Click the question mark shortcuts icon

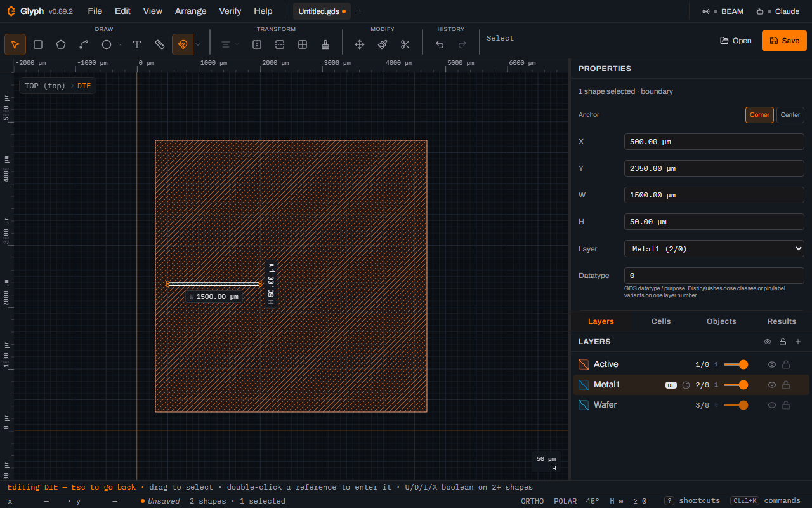(669, 501)
